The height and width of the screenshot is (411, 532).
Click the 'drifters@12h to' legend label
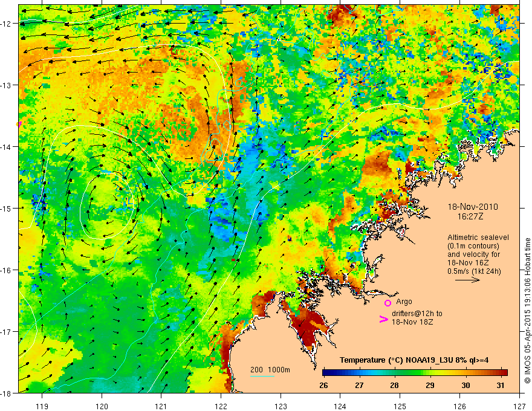417,314
